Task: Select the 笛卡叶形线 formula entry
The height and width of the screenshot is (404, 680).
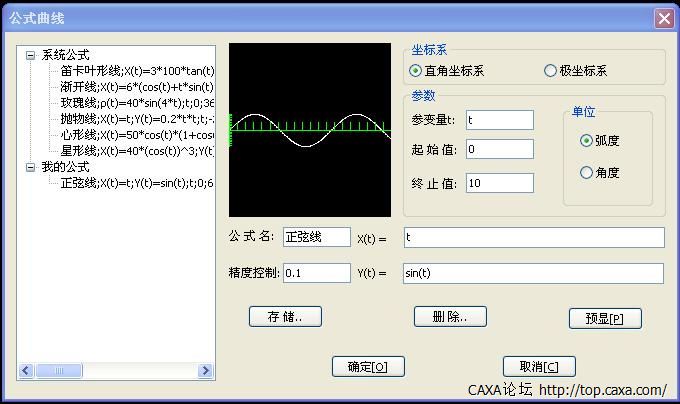Action: tap(137, 71)
